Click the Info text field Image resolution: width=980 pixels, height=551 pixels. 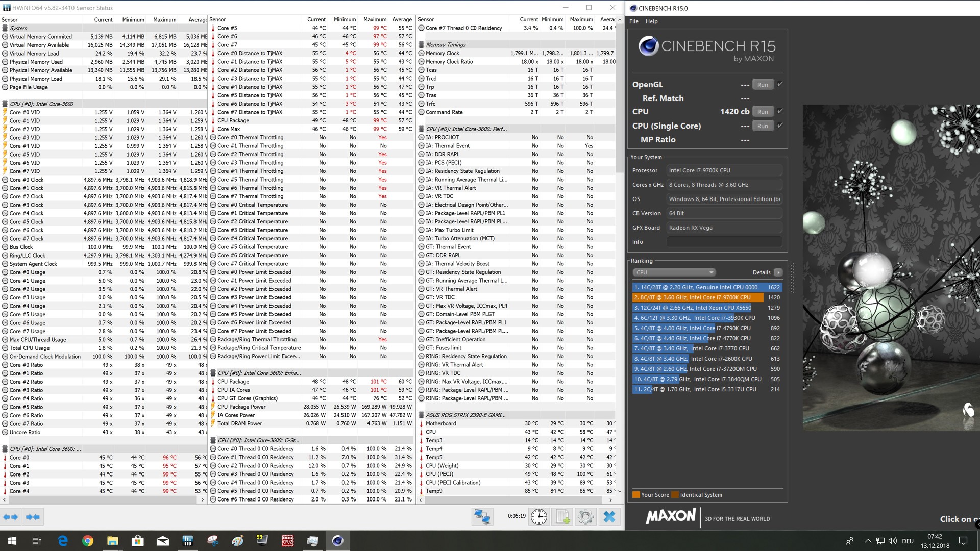(724, 242)
